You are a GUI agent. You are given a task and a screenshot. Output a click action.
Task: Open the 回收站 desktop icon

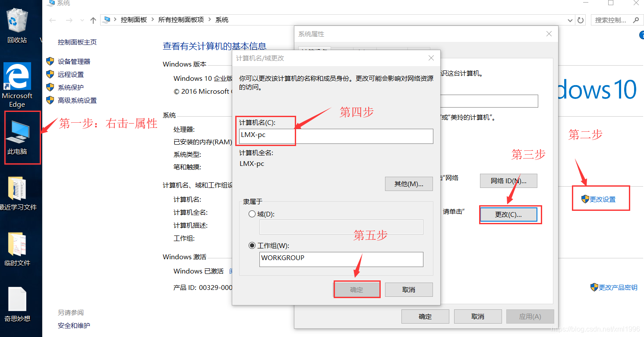17,26
